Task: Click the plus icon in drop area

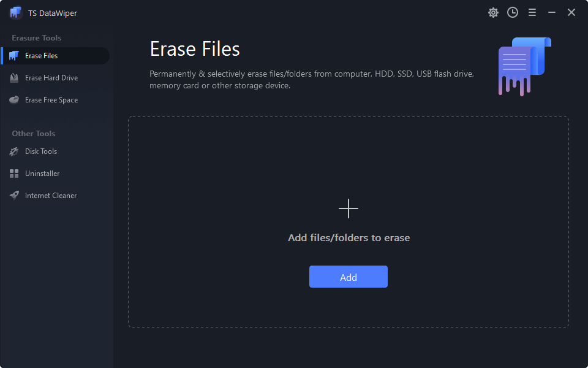Action: click(x=349, y=209)
